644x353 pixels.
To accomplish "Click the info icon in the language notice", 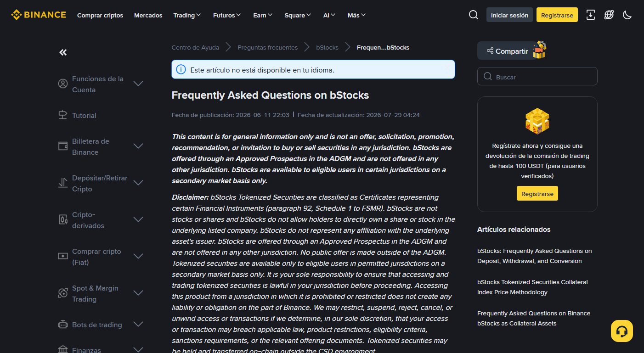I will (181, 70).
